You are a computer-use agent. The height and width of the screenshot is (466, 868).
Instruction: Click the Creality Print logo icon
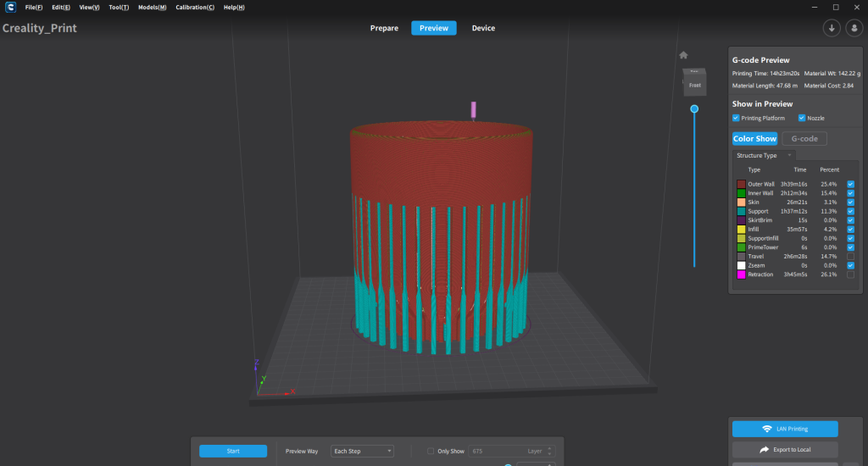pos(8,7)
